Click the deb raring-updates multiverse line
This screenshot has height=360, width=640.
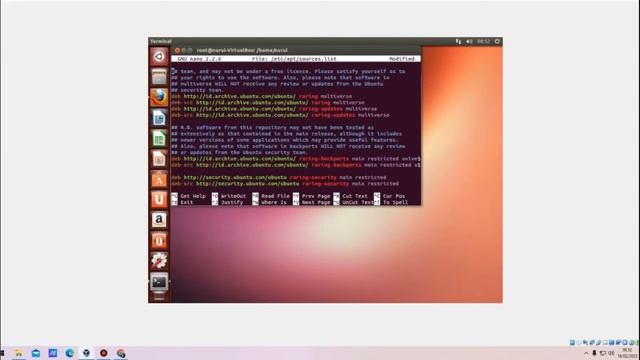coord(274,109)
